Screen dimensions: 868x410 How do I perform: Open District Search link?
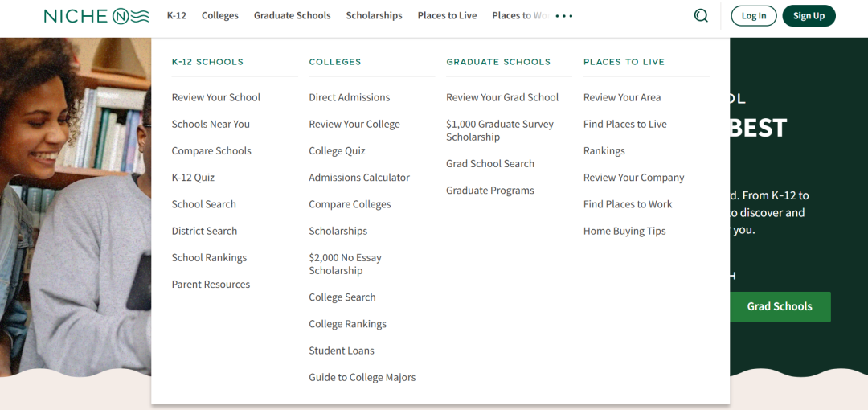pyautogui.click(x=204, y=231)
